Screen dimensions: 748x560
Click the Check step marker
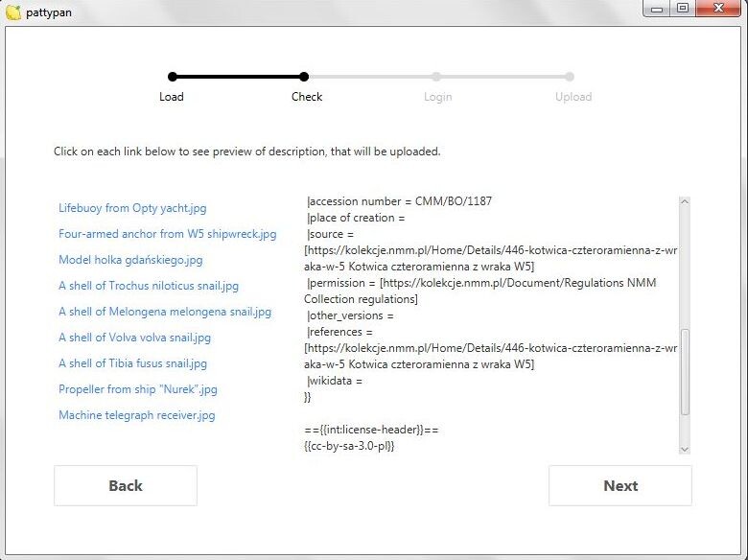tap(304, 77)
